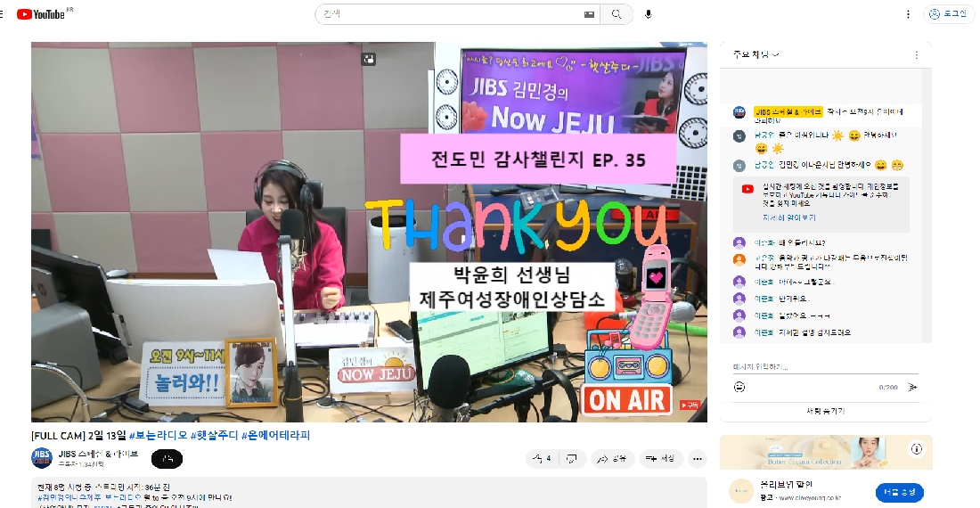Dislike the video with the thumbs-down button
Viewport: 980px width, 508px height.
point(571,459)
